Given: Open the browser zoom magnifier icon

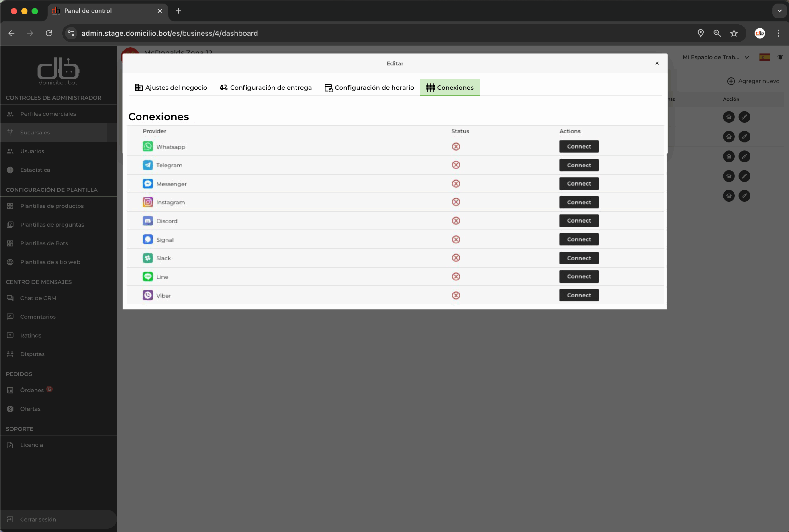Looking at the screenshot, I should point(717,33).
